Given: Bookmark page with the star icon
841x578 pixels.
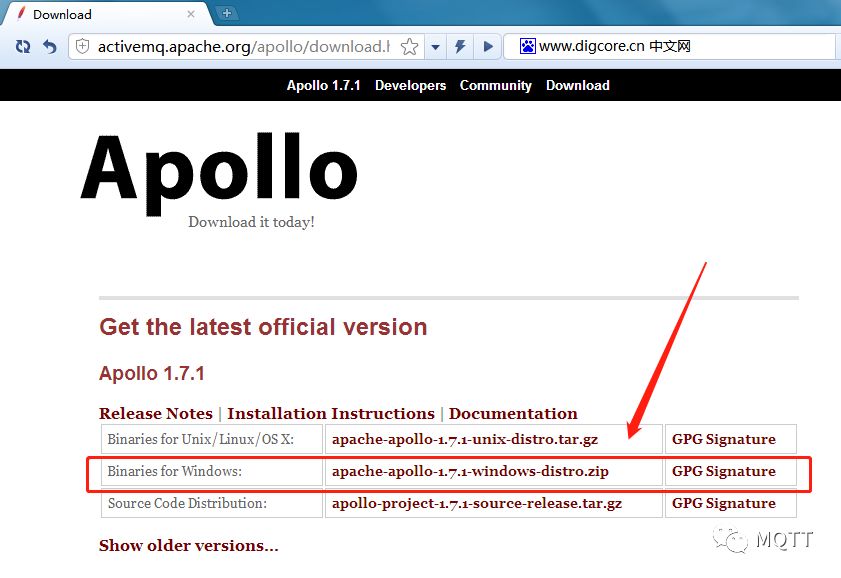Looking at the screenshot, I should (409, 47).
